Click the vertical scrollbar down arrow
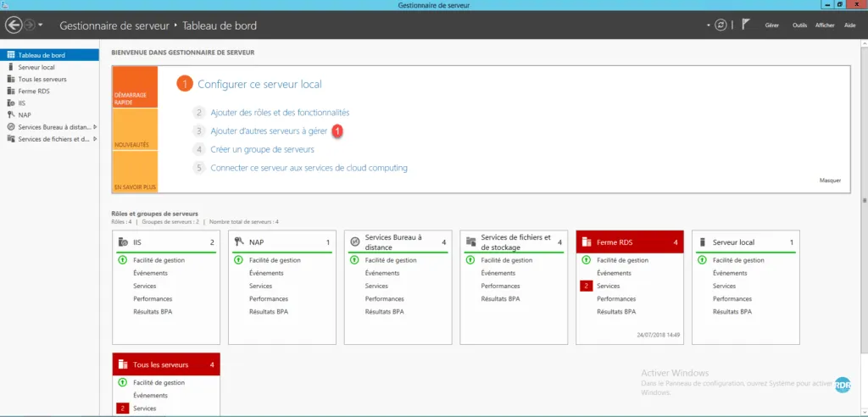The width and height of the screenshot is (868, 417). pyautogui.click(x=864, y=411)
